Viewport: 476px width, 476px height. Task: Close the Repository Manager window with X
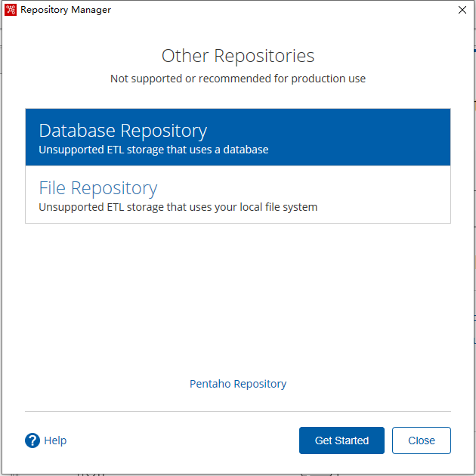pos(462,10)
